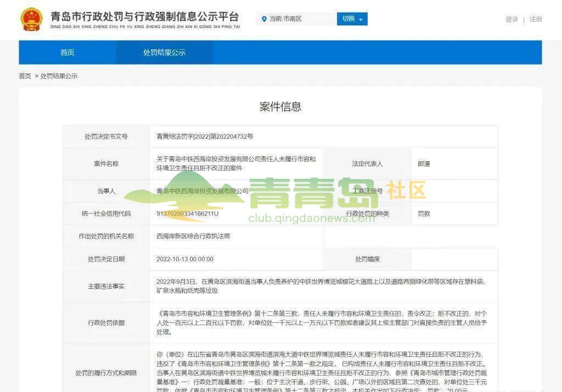Open the 切换 district dropdown
The height and width of the screenshot is (392, 562).
click(x=352, y=19)
